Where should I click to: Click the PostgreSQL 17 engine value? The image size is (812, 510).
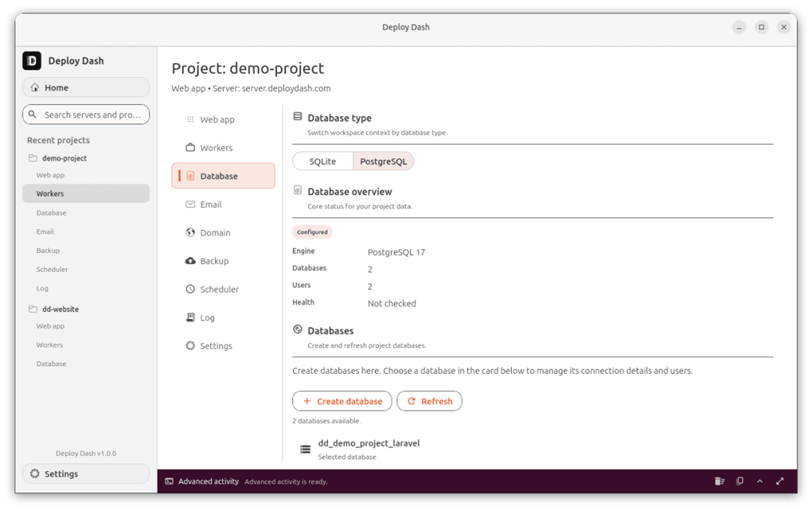pyautogui.click(x=396, y=252)
